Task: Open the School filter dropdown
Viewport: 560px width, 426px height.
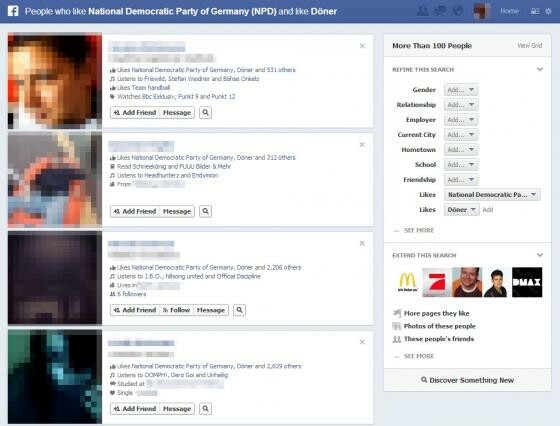Action: (x=461, y=165)
